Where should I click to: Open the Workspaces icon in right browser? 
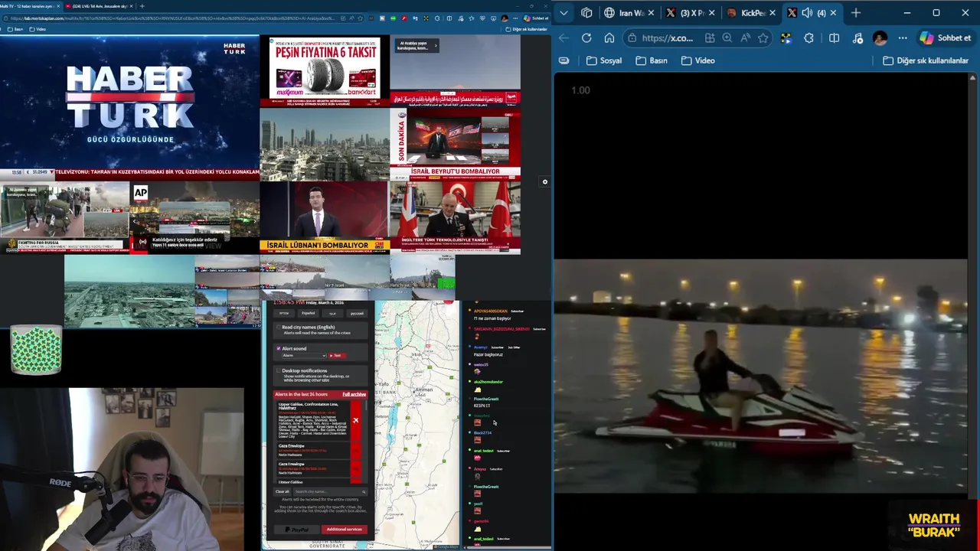point(586,12)
